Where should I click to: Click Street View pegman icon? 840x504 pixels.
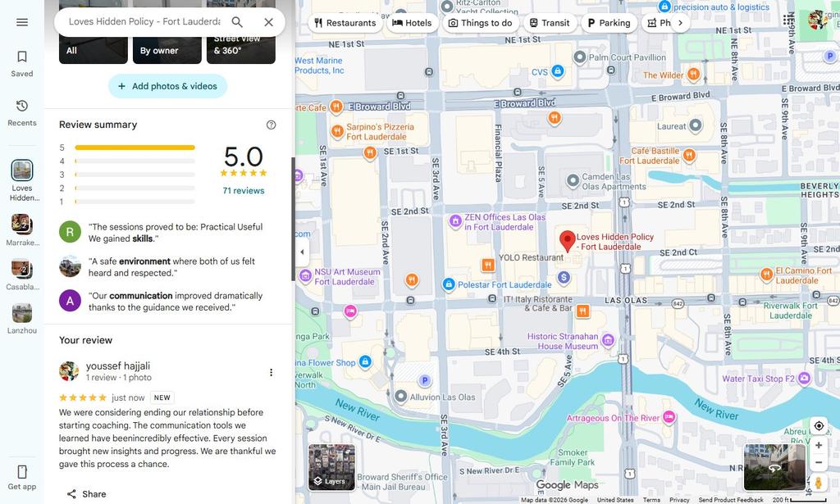pos(819,482)
